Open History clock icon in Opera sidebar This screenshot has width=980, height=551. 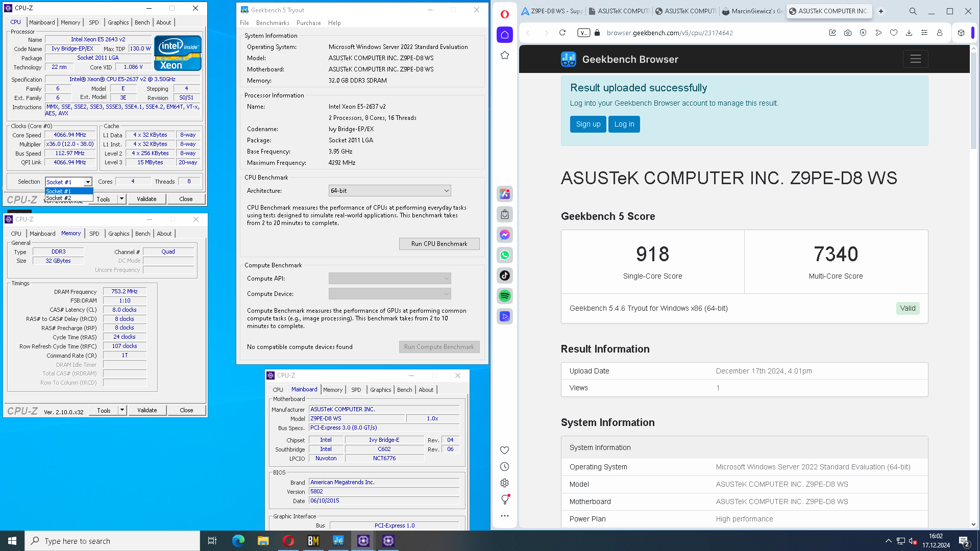coord(504,466)
